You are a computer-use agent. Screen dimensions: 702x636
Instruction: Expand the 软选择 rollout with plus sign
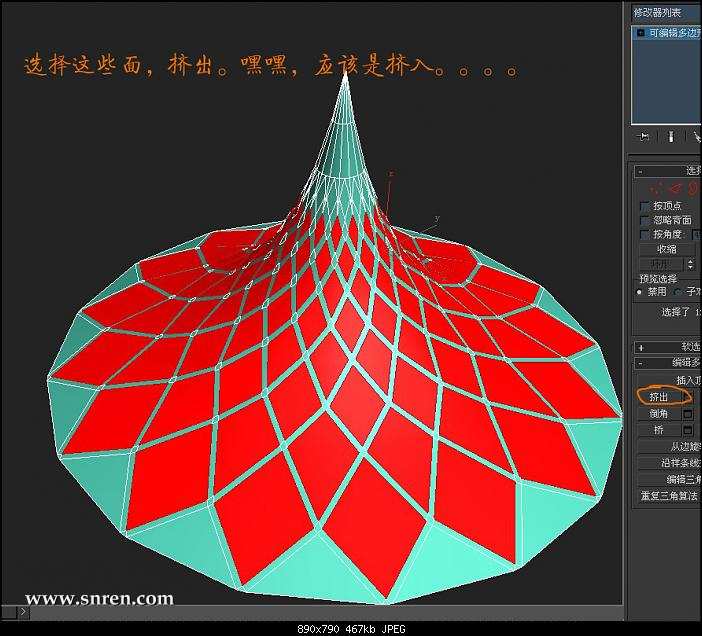tap(667, 347)
